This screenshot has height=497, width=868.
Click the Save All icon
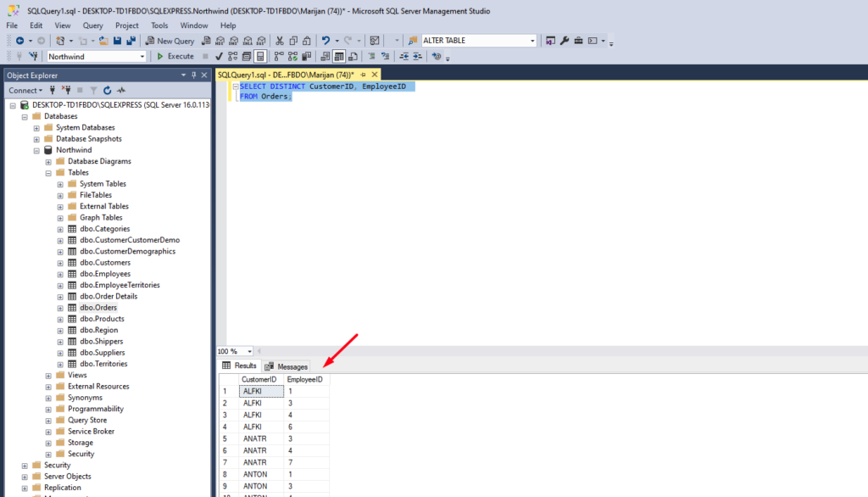(131, 41)
